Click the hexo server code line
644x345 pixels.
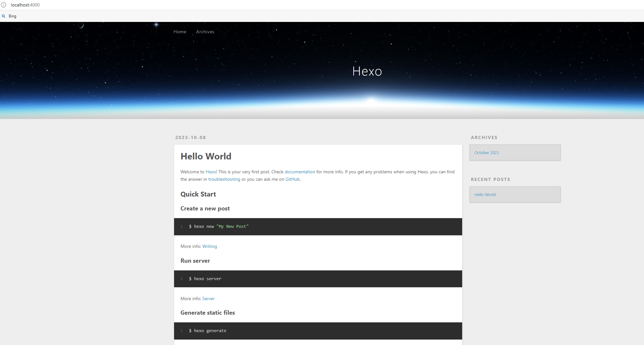(318, 279)
